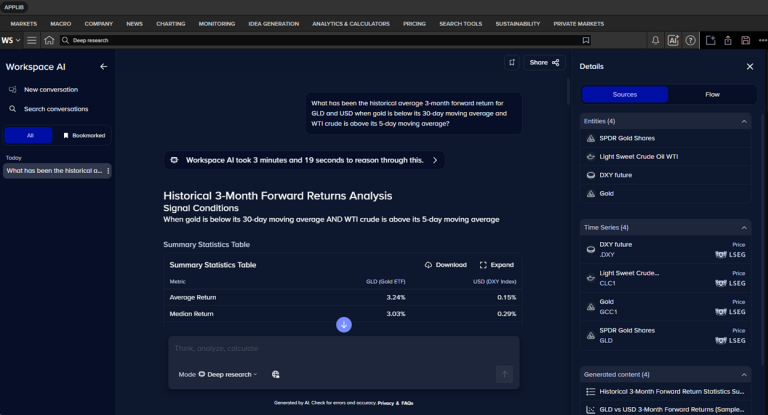
Task: Open the MARKETS menu
Action: tap(24, 24)
